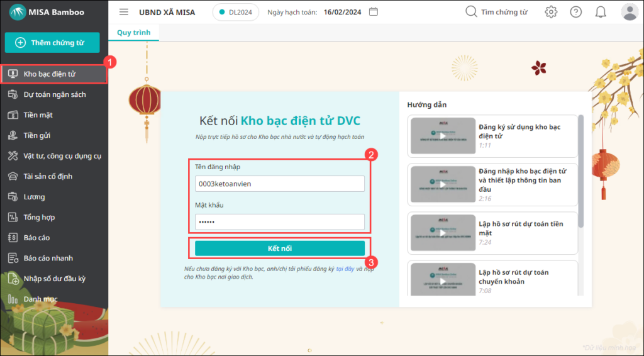Click the Hướng dẫn list scrollbar
Image resolution: width=644 pixels, height=356 pixels.
tap(580, 171)
